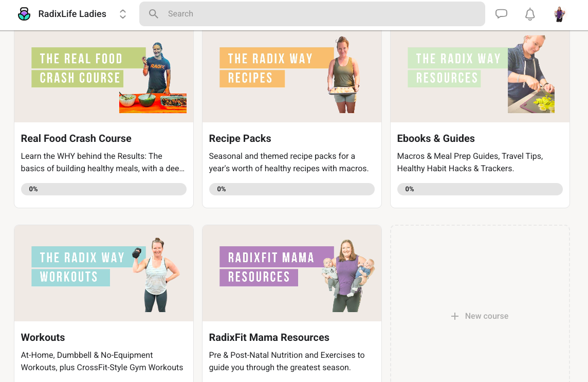Click the Real Food Crash Course thumbnail

click(104, 76)
